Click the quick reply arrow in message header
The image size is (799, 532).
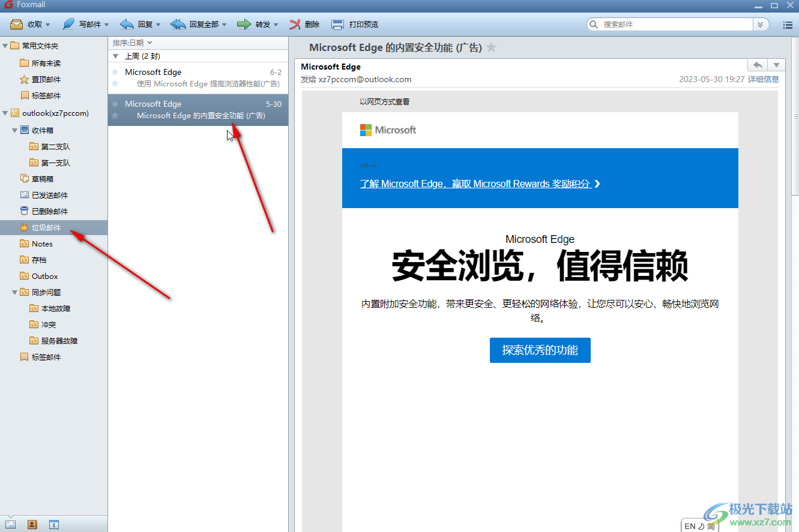[758, 65]
